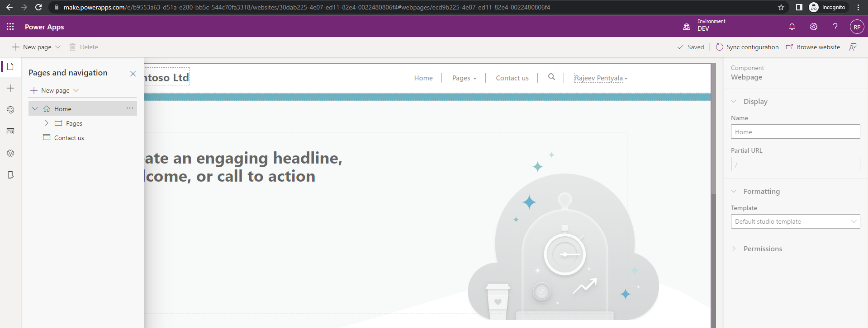Click the notifications bell icon
Image resolution: width=868 pixels, height=328 pixels.
[x=792, y=27]
